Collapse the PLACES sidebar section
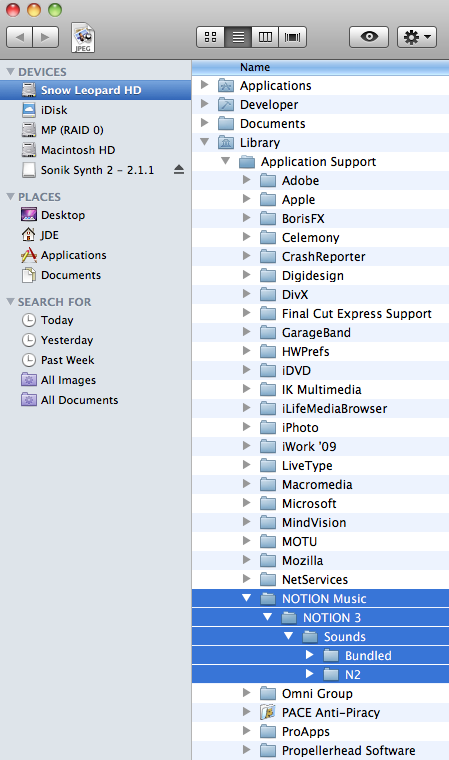This screenshot has width=449, height=760. [x=10, y=197]
